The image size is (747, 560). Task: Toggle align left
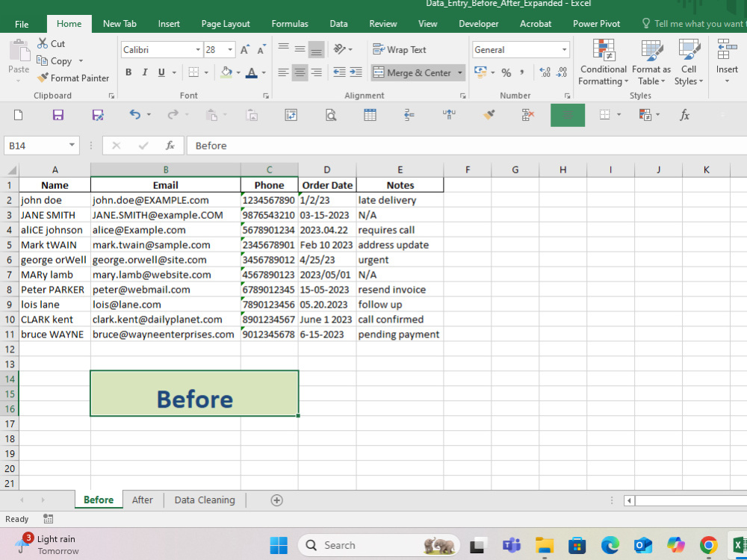pos(283,72)
